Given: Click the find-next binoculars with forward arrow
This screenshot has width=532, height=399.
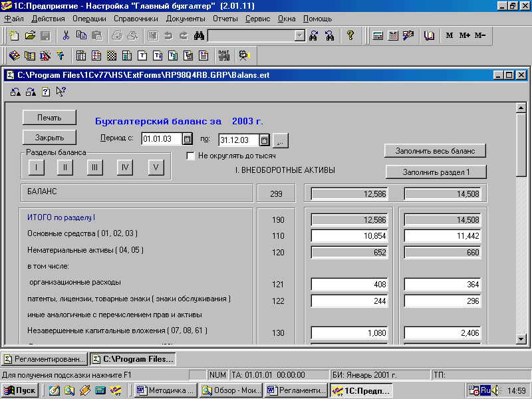Looking at the screenshot, I should coord(313,36).
